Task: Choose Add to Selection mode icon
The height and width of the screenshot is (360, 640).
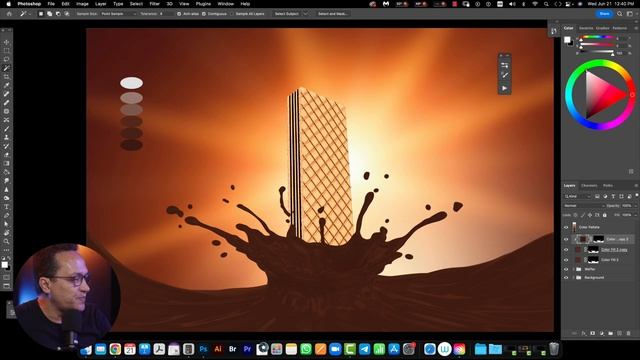Action: pyautogui.click(x=49, y=13)
